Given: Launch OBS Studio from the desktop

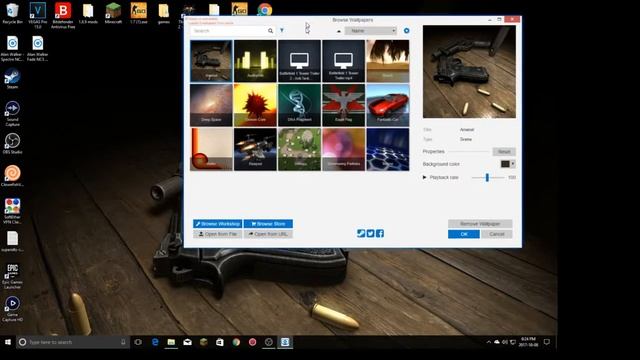Looking at the screenshot, I should [x=12, y=144].
